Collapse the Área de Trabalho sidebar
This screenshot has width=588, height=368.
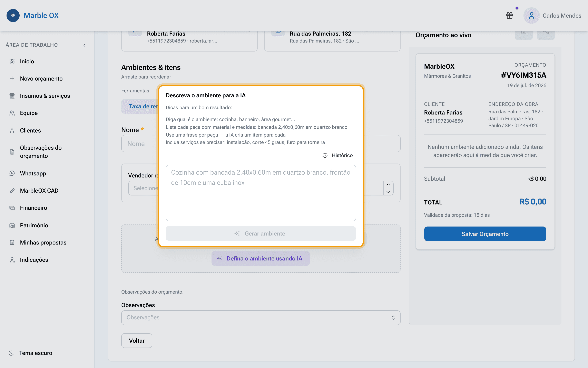(85, 45)
